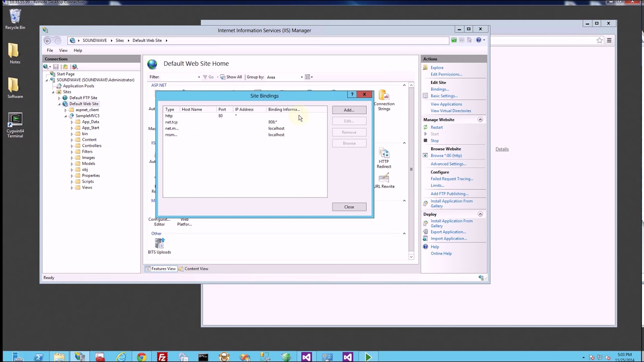Expand the aspnet_client folder node

tap(65, 110)
